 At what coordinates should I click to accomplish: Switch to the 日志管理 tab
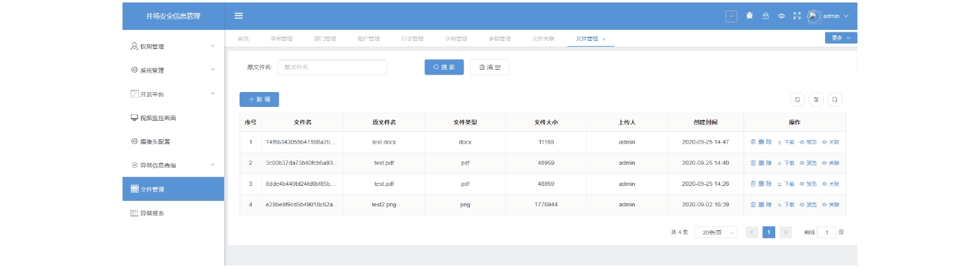[x=412, y=39]
